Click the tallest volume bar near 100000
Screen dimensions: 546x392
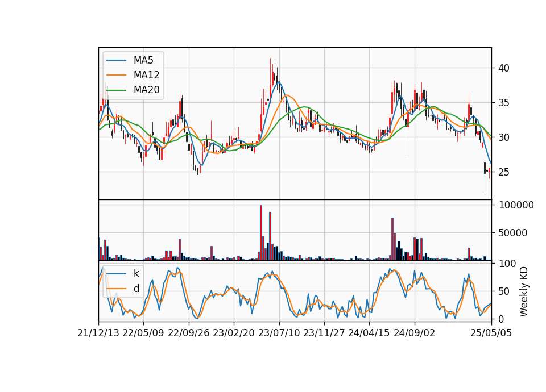[261, 233]
